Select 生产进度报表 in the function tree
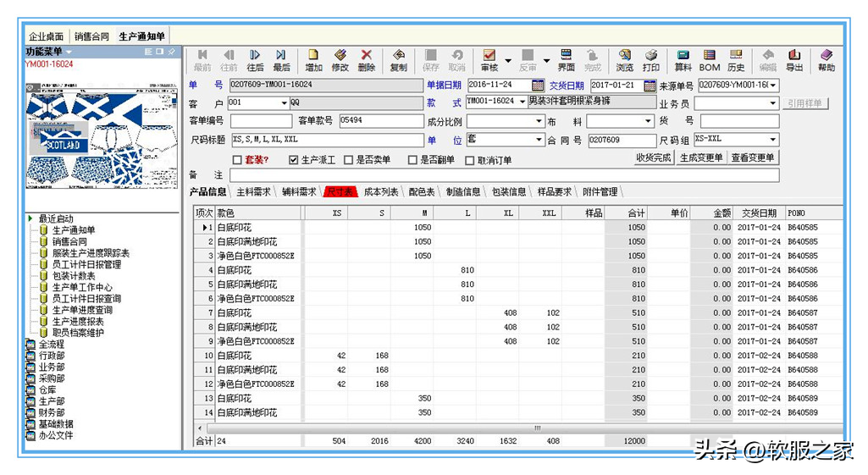The image size is (868, 475). tap(78, 322)
